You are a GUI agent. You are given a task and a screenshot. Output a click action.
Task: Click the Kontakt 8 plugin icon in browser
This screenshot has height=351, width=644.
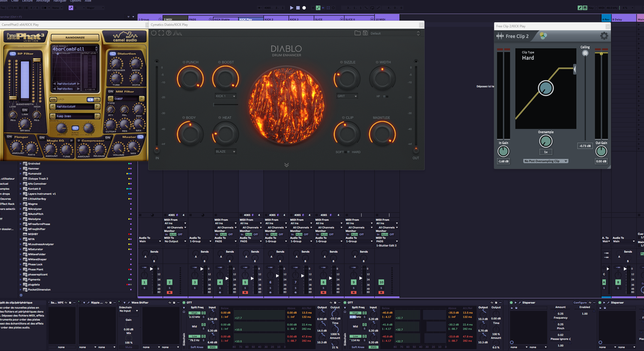coord(26,189)
